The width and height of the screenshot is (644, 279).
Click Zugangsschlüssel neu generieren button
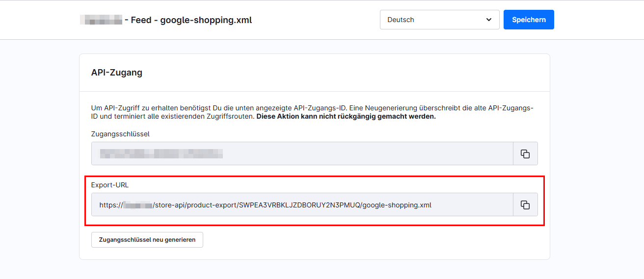pyautogui.click(x=147, y=240)
